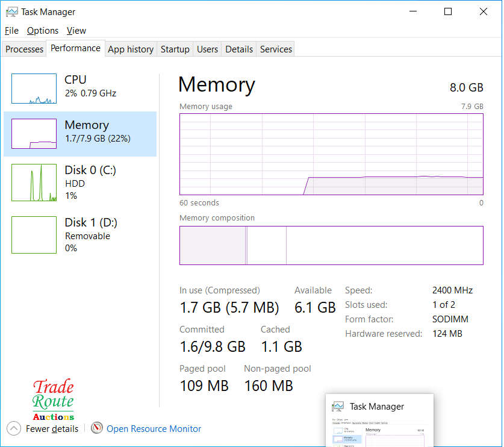Image resolution: width=504 pixels, height=447 pixels.
Task: Select Disk 0 (C:) graph thumbnail
Action: click(x=34, y=183)
